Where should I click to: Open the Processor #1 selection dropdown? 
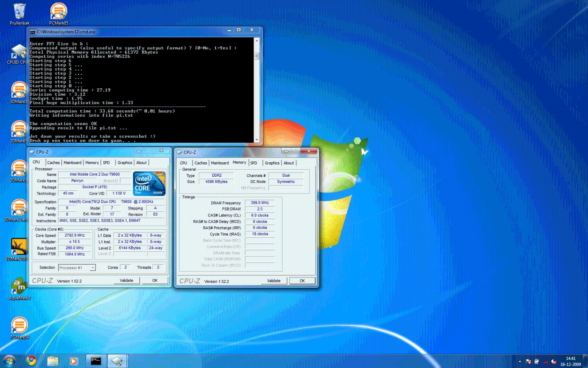coord(77,268)
